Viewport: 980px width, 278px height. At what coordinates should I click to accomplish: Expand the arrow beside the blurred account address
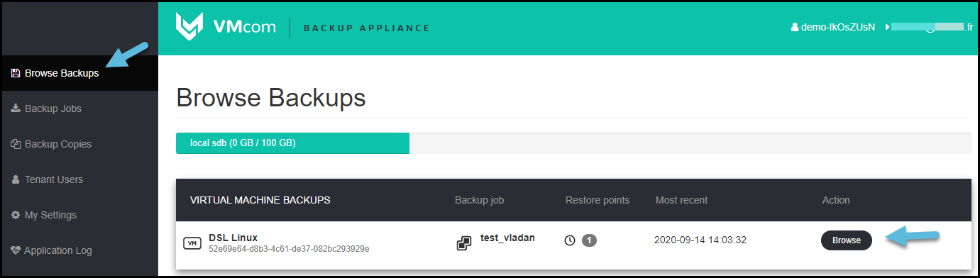pyautogui.click(x=887, y=27)
